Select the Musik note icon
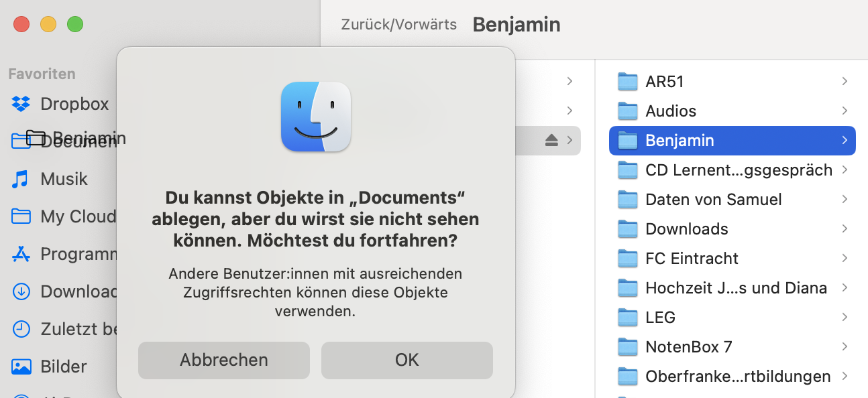Screen dimensions: 868x398 coord(21,179)
